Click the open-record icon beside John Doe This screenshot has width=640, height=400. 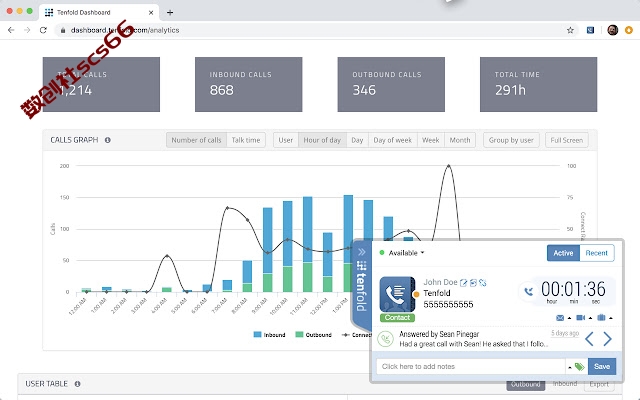(473, 282)
